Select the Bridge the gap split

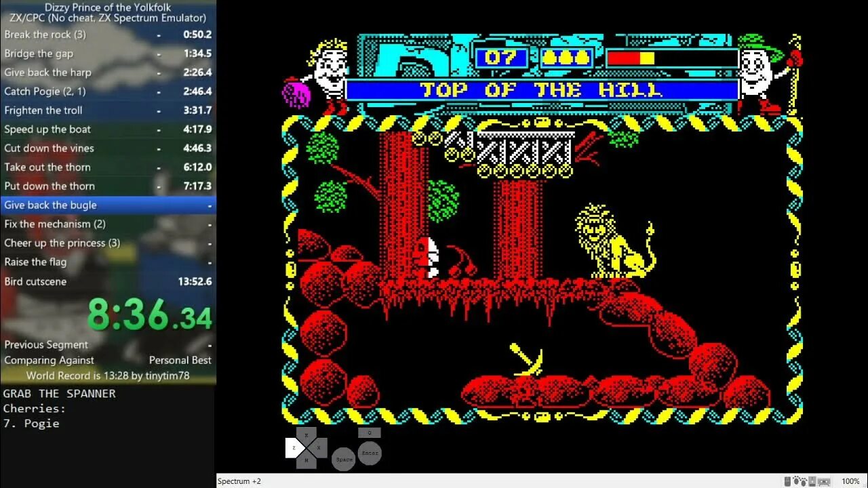pyautogui.click(x=108, y=53)
